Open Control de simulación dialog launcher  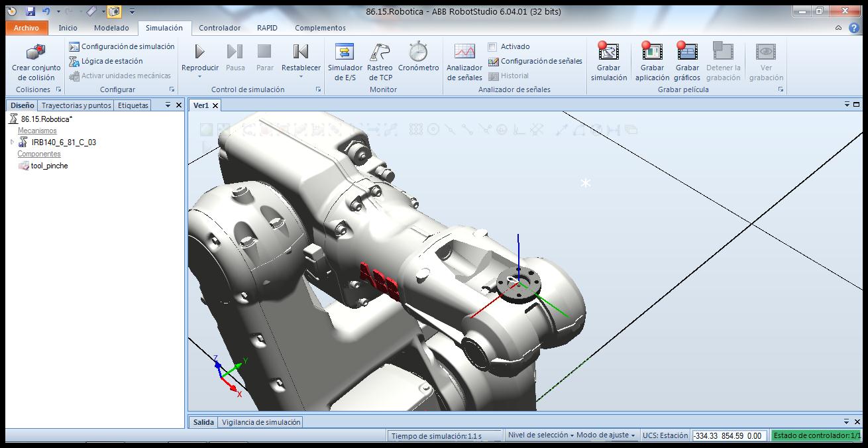pos(318,89)
